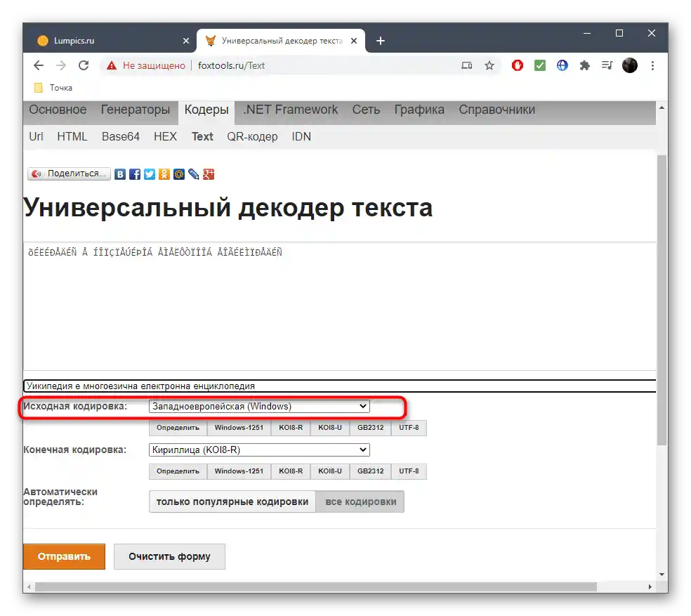The width and height of the screenshot is (691, 616).
Task: Bookmark page with the star icon
Action: pyautogui.click(x=489, y=66)
